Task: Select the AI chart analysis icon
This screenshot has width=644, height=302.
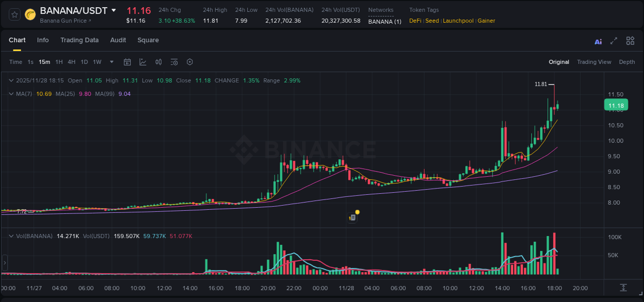Action: (x=598, y=41)
